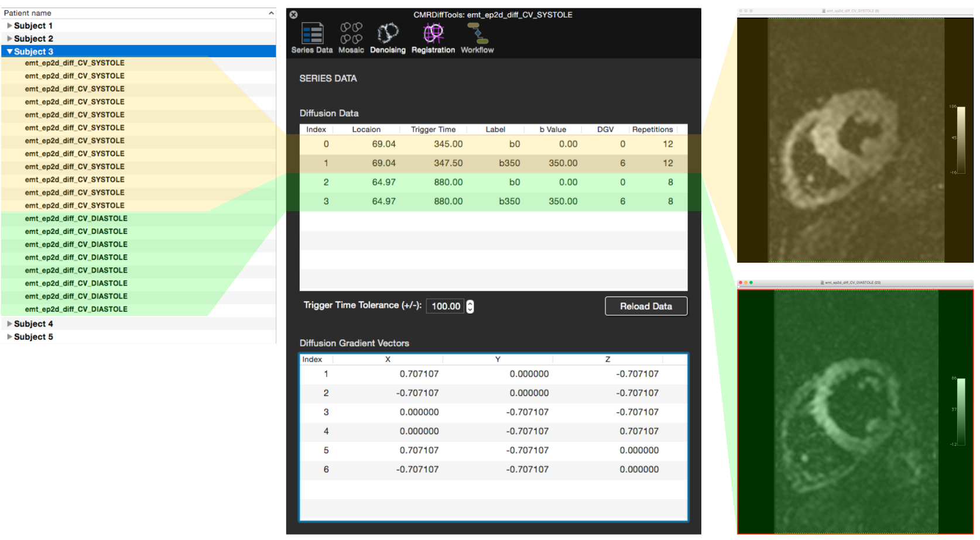This screenshot has width=980, height=540.
Task: Open the Registration tool
Action: click(x=433, y=37)
